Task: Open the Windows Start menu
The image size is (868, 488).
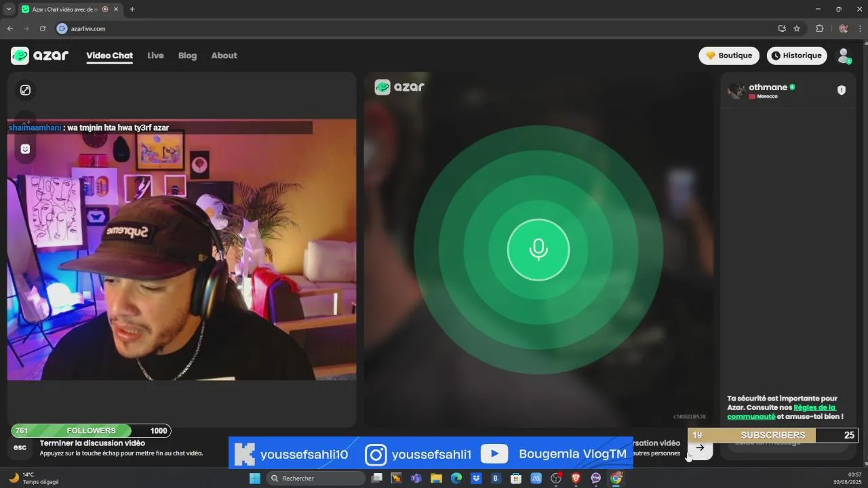Action: point(255,479)
